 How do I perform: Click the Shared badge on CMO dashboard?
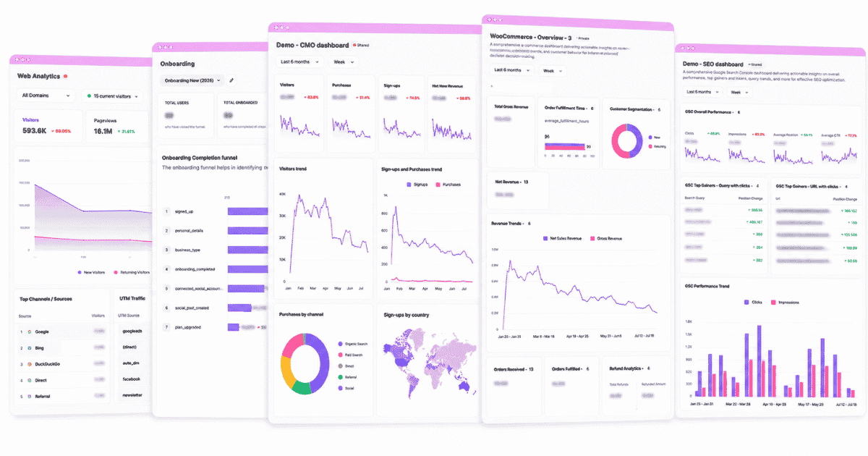(x=361, y=45)
